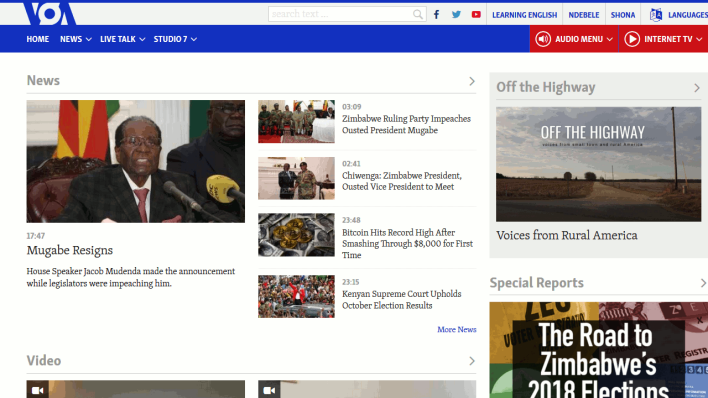Click the VOA logo

(49, 14)
